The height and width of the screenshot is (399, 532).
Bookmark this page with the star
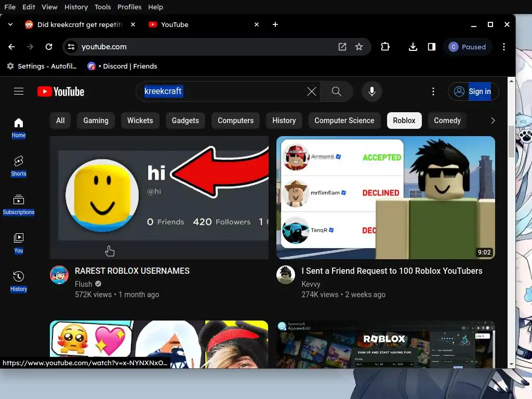[x=359, y=47]
